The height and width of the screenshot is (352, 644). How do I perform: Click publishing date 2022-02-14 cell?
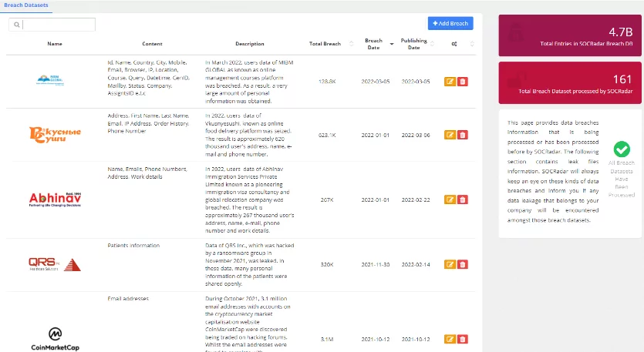click(x=416, y=265)
